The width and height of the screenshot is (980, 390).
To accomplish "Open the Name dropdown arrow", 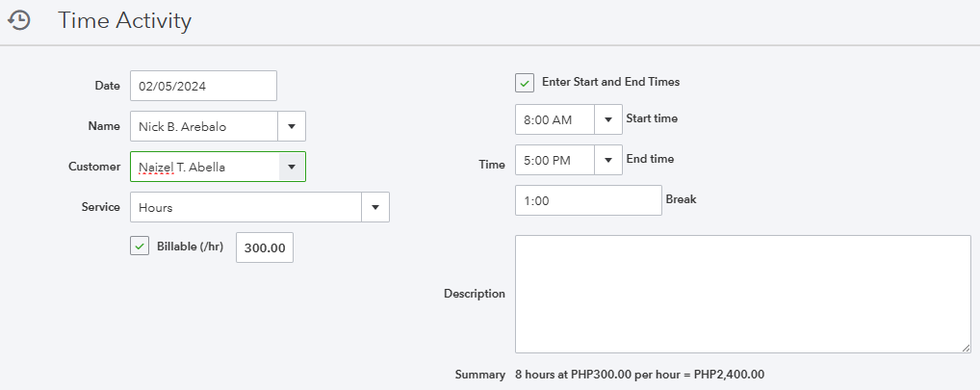I will pyautogui.click(x=292, y=126).
